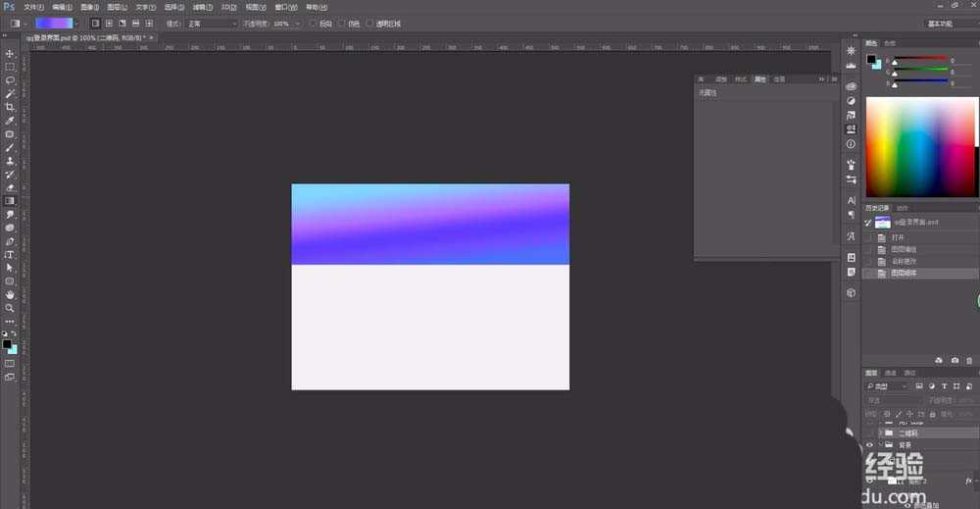Viewport: 980px width, 509px height.
Task: Open the blend mode 正常 dropdown
Action: click(212, 23)
